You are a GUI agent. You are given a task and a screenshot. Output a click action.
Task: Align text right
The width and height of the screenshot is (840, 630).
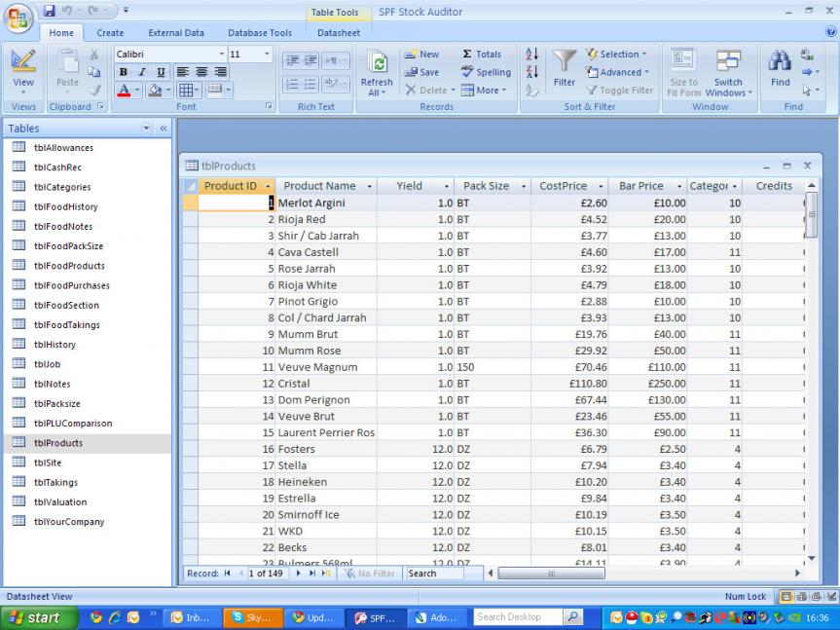[220, 72]
